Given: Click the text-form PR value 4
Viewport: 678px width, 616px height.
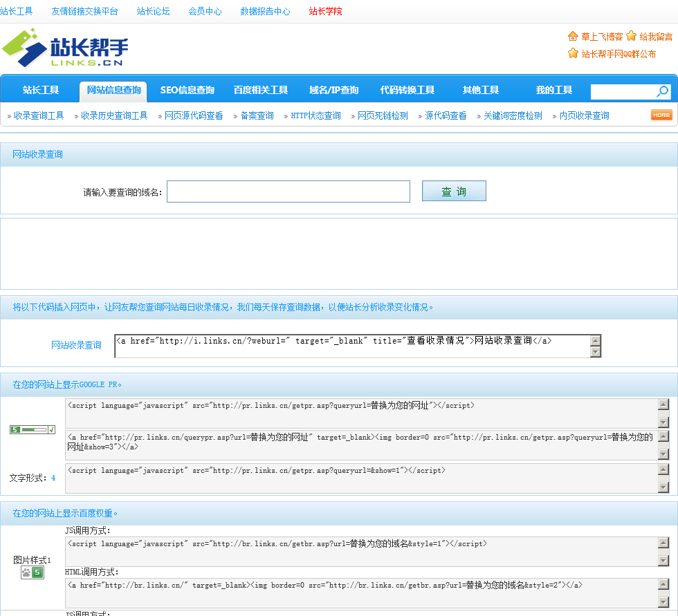Looking at the screenshot, I should (x=53, y=478).
